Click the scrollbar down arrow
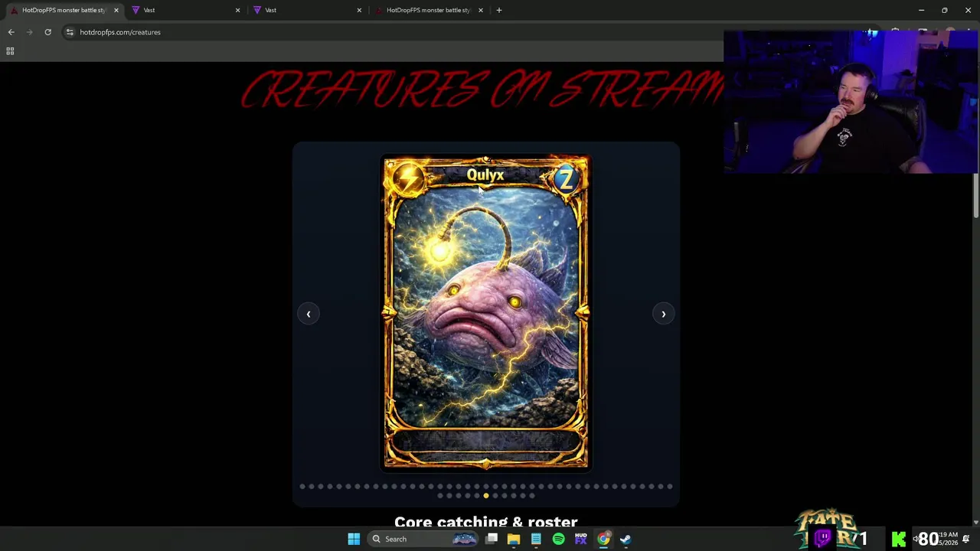Screen dimensions: 980x551 975,522
